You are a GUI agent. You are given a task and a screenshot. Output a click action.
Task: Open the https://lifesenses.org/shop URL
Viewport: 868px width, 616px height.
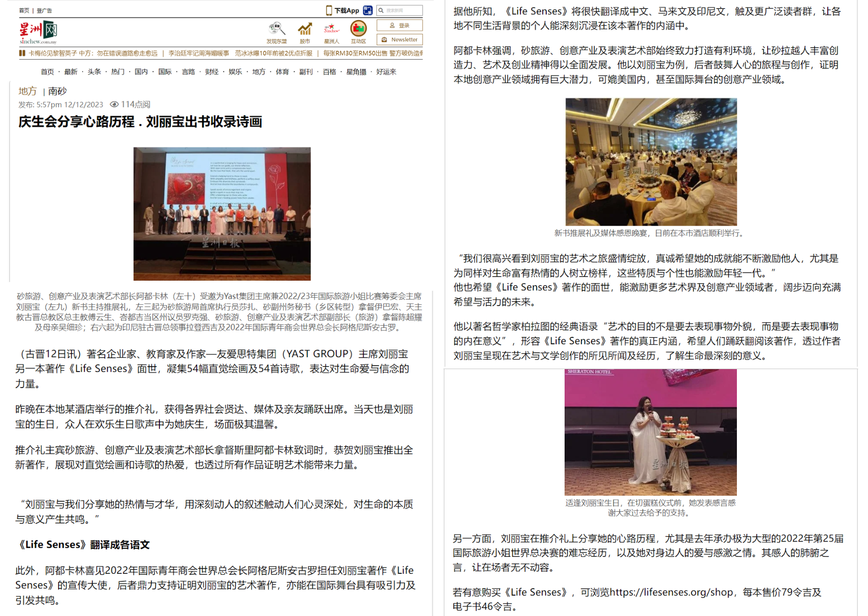tap(671, 592)
